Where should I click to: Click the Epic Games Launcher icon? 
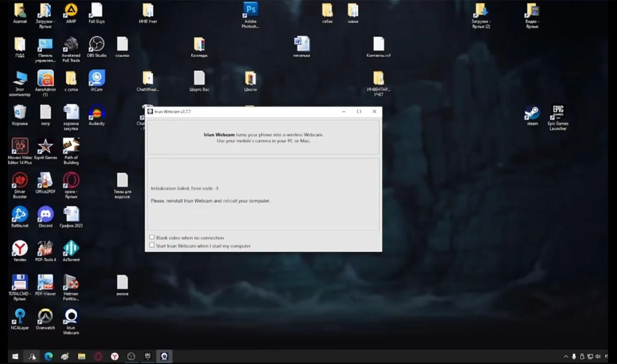pyautogui.click(x=558, y=118)
